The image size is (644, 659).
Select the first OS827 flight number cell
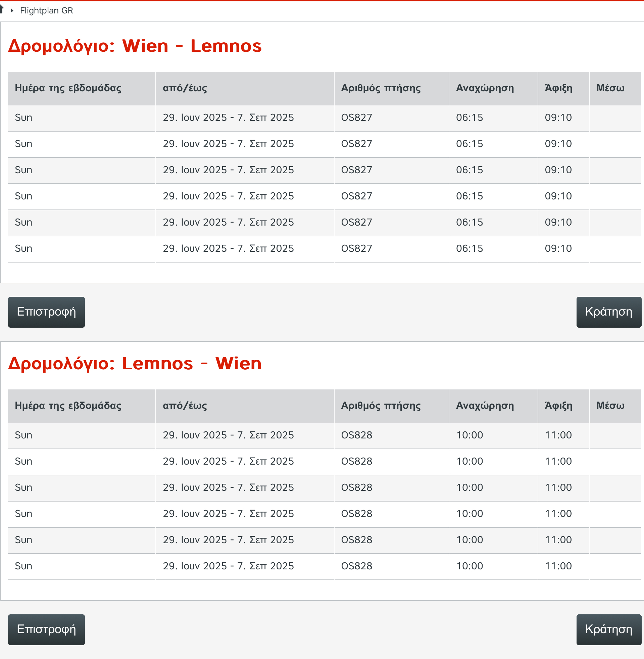coord(356,117)
